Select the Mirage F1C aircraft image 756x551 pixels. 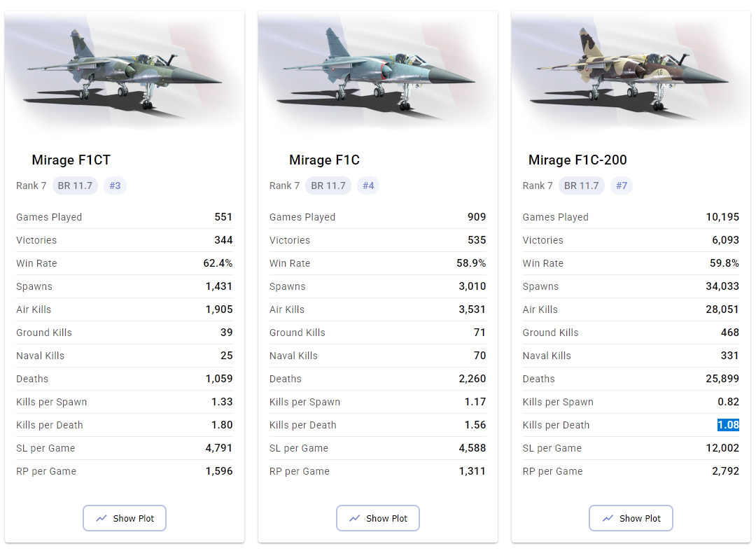tap(378, 71)
